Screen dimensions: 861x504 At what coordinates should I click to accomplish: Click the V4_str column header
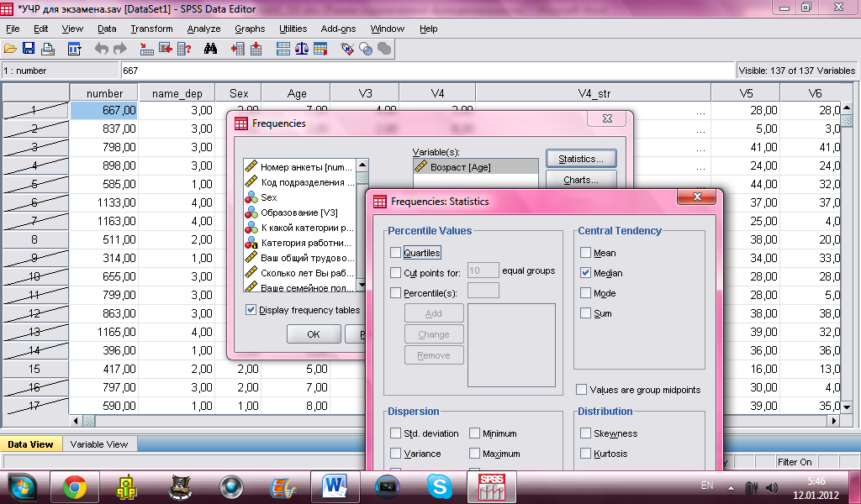pos(594,93)
